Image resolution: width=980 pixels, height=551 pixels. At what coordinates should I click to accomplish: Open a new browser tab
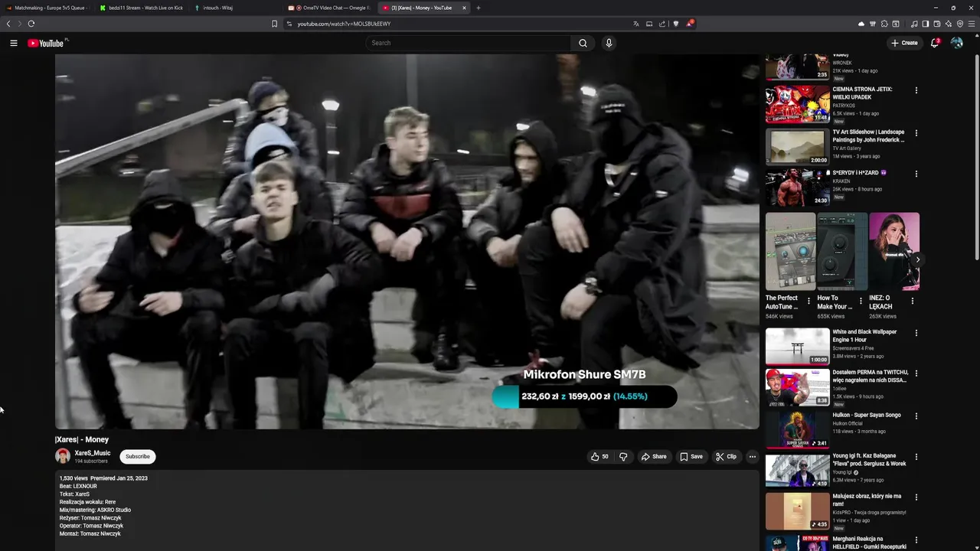479,8
